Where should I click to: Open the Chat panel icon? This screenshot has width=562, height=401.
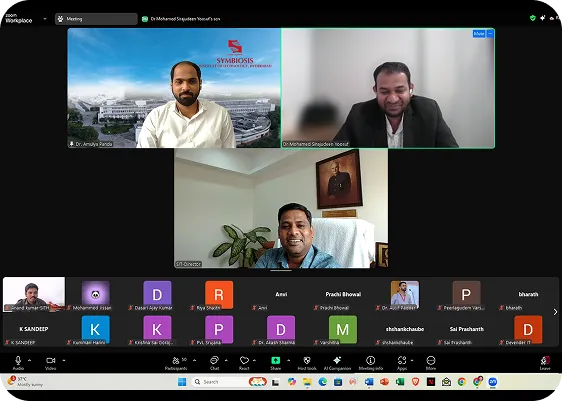[x=214, y=360]
